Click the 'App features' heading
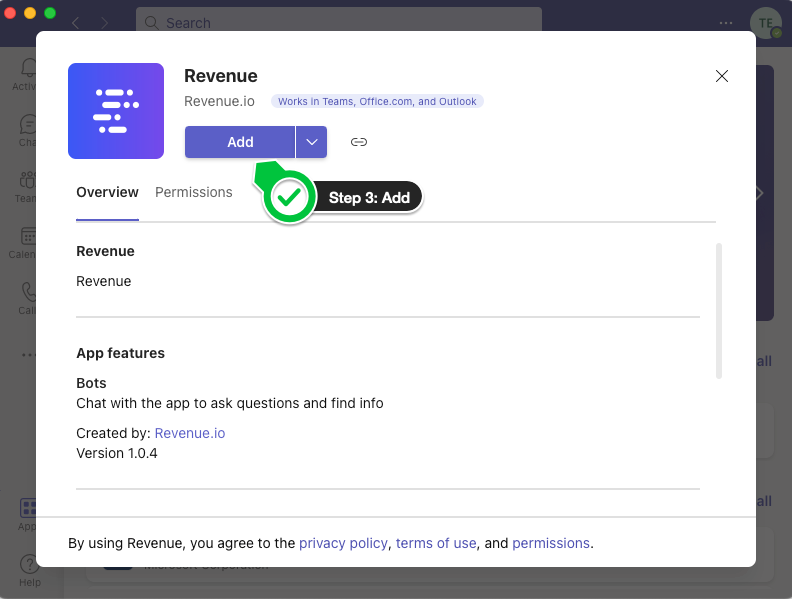792x599 pixels. (x=120, y=353)
